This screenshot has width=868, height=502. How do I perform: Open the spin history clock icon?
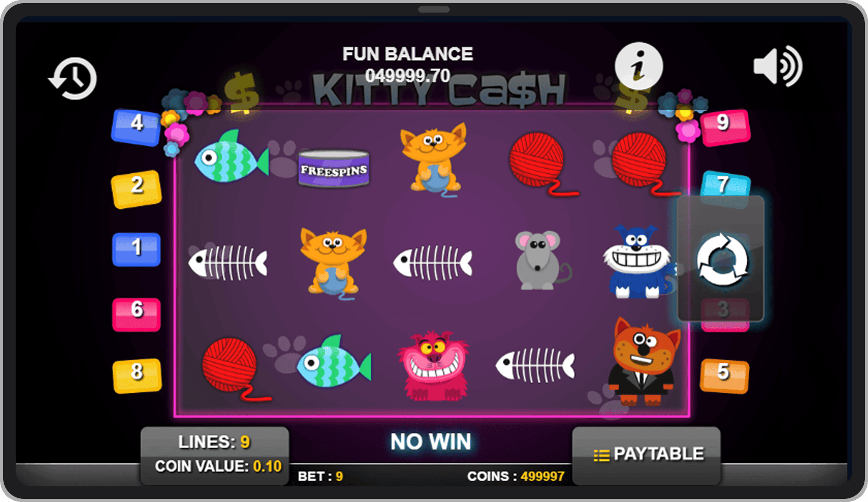(73, 78)
